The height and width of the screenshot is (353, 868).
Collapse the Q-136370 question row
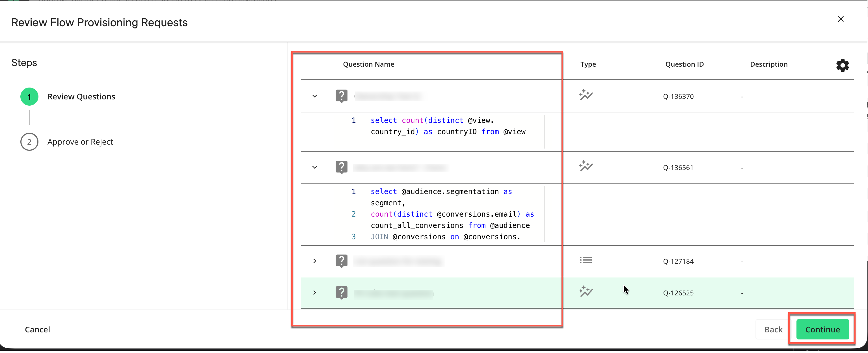click(314, 96)
